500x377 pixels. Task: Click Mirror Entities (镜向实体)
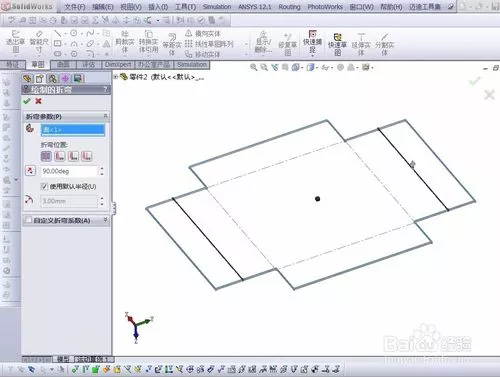point(203,33)
